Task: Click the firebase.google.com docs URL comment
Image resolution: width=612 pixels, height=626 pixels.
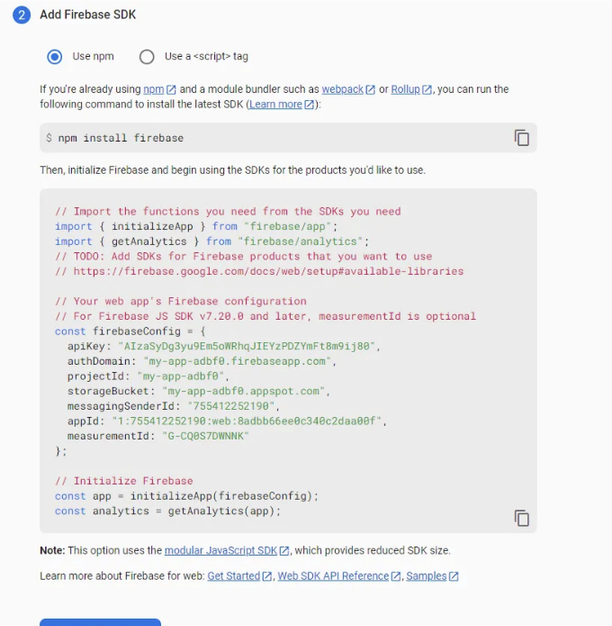Action: coord(259,271)
